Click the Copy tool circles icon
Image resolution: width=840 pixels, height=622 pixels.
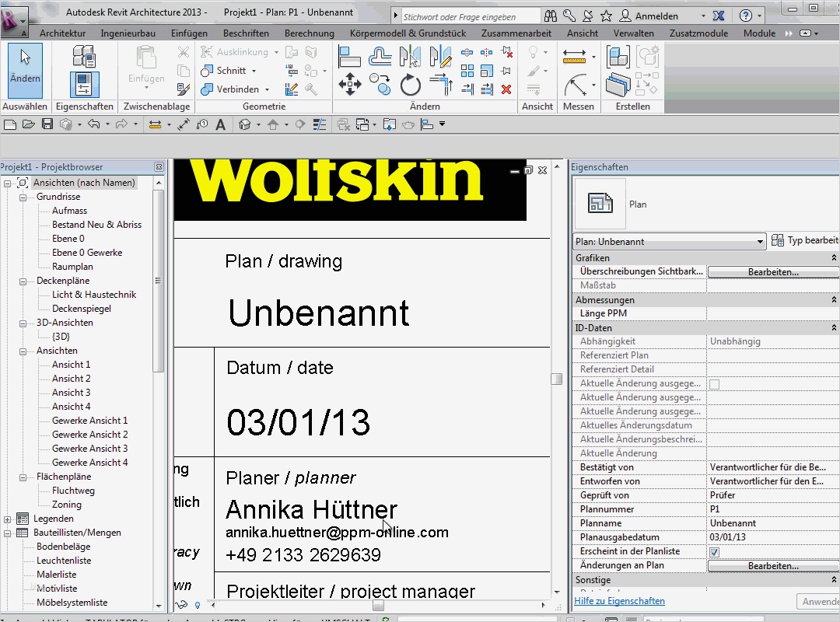click(x=380, y=85)
